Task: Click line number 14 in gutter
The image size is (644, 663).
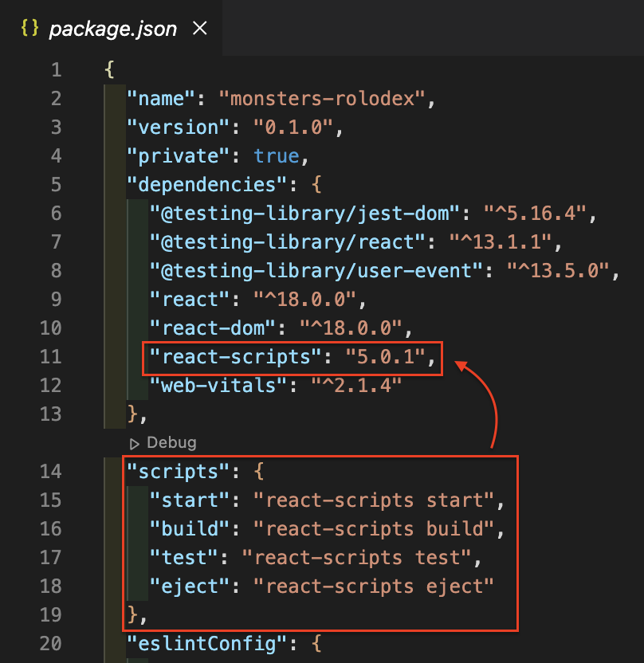Action: click(51, 472)
